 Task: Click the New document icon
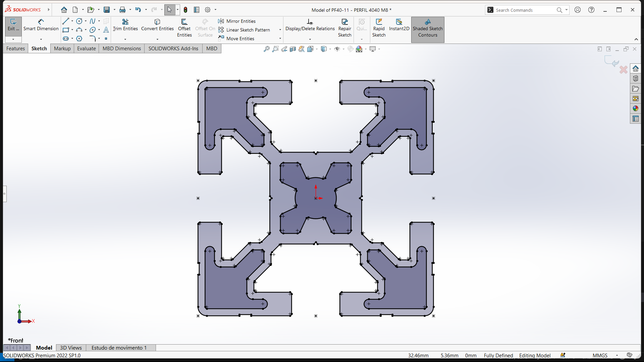click(x=75, y=10)
